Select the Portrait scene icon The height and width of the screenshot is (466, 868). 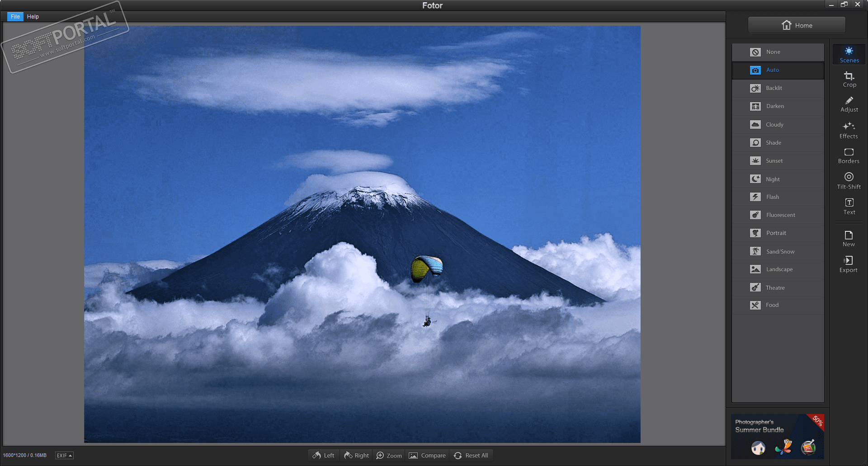tap(755, 233)
